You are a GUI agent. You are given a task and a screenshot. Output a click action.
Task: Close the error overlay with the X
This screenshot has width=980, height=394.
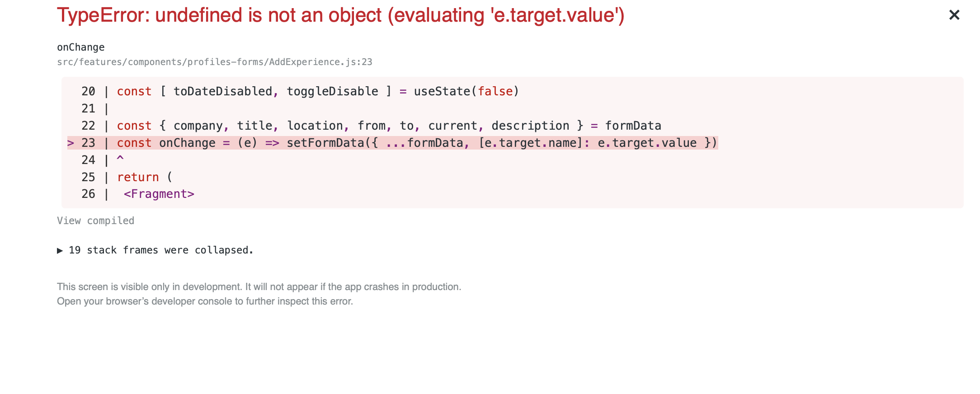pyautogui.click(x=954, y=15)
